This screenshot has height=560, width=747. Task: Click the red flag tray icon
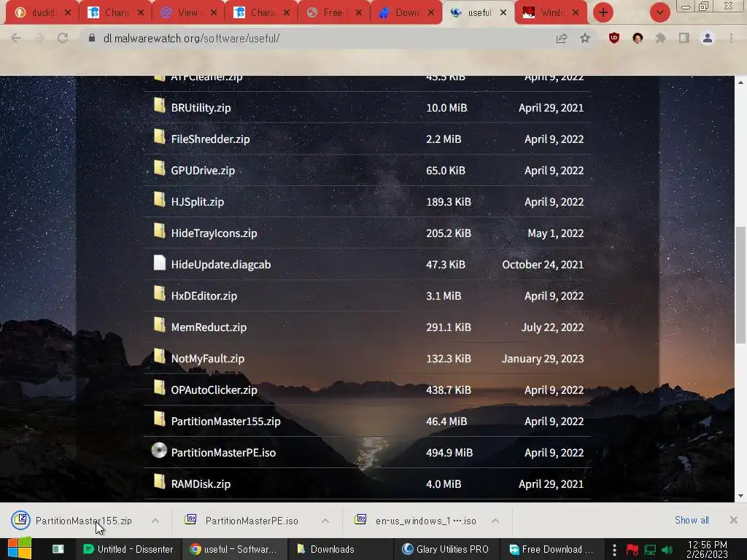(x=632, y=550)
